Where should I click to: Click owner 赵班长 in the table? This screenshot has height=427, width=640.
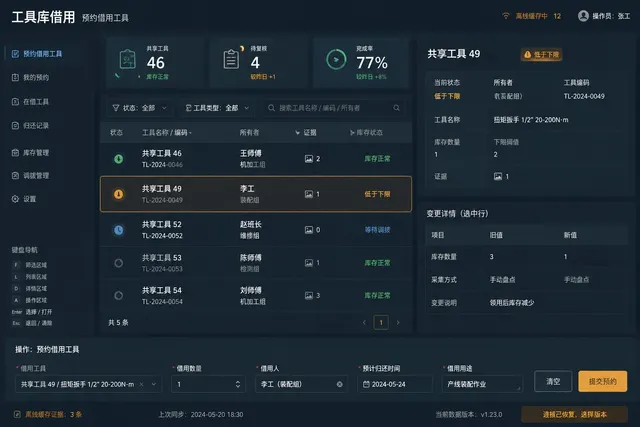tap(251, 225)
